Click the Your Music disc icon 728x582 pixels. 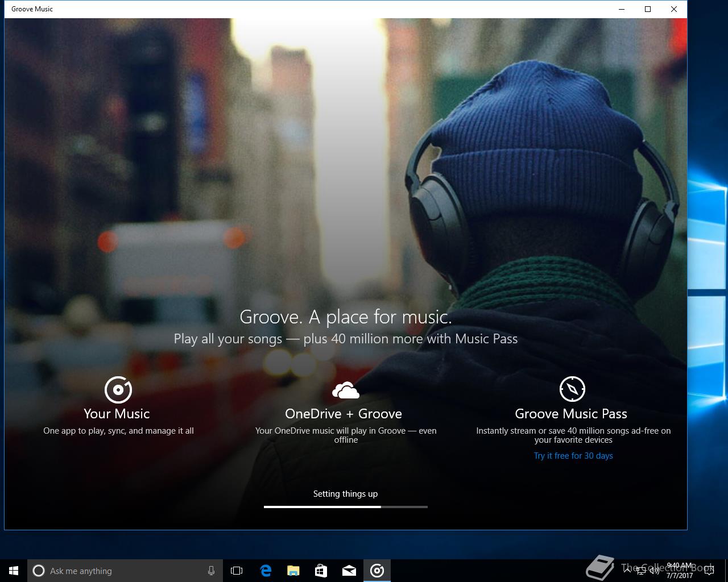point(118,390)
